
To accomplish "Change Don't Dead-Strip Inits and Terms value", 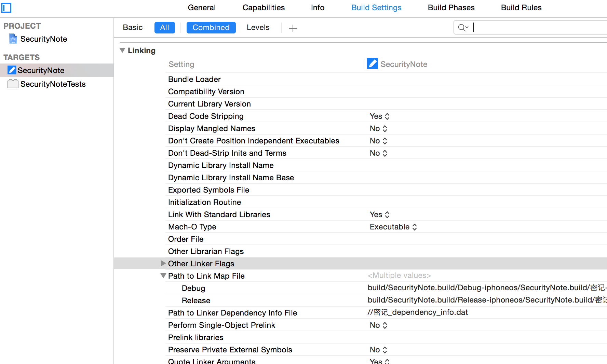I will tap(378, 153).
